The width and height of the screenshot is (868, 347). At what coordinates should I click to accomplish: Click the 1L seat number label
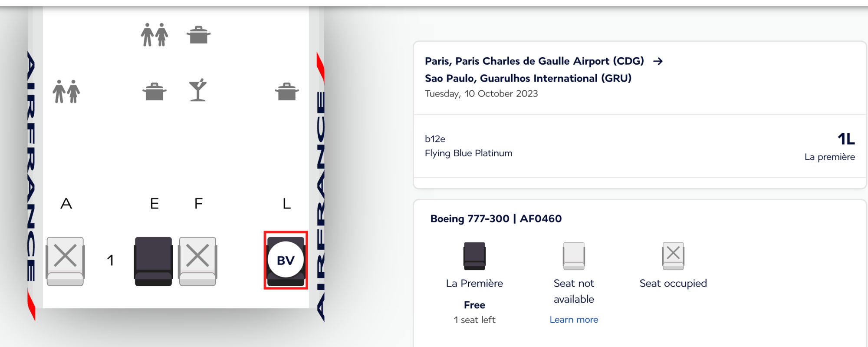tap(846, 139)
